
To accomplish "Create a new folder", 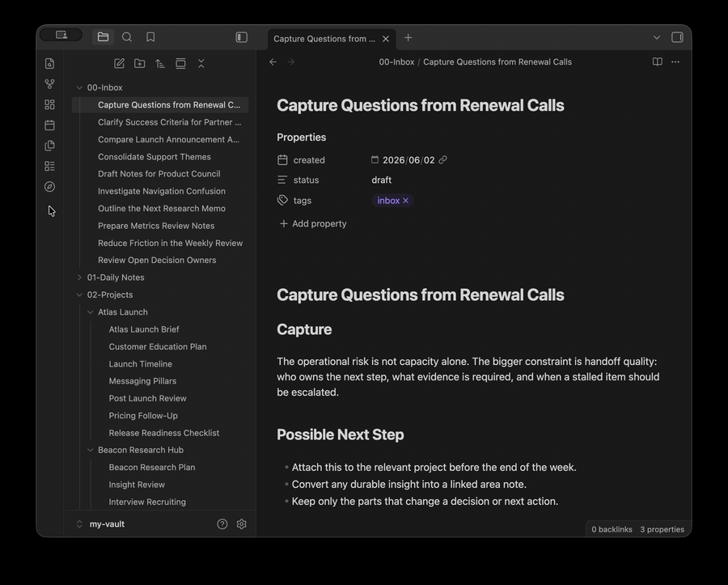I will point(140,64).
